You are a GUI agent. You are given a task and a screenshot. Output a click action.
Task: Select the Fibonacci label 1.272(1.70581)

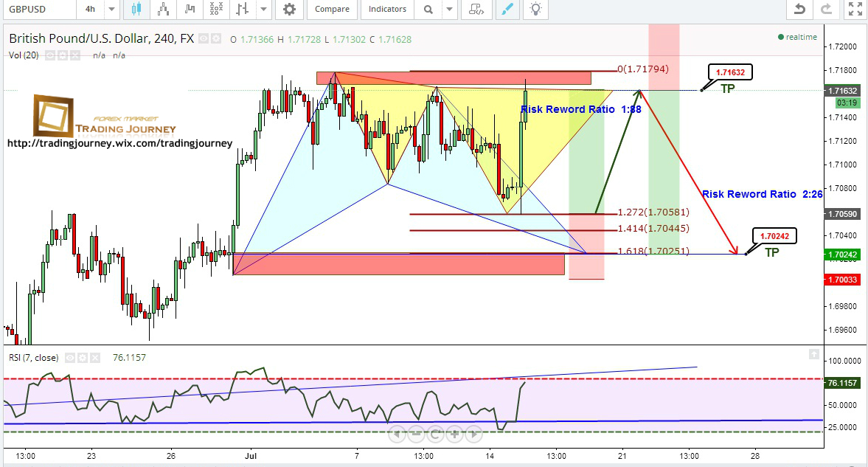(x=653, y=212)
